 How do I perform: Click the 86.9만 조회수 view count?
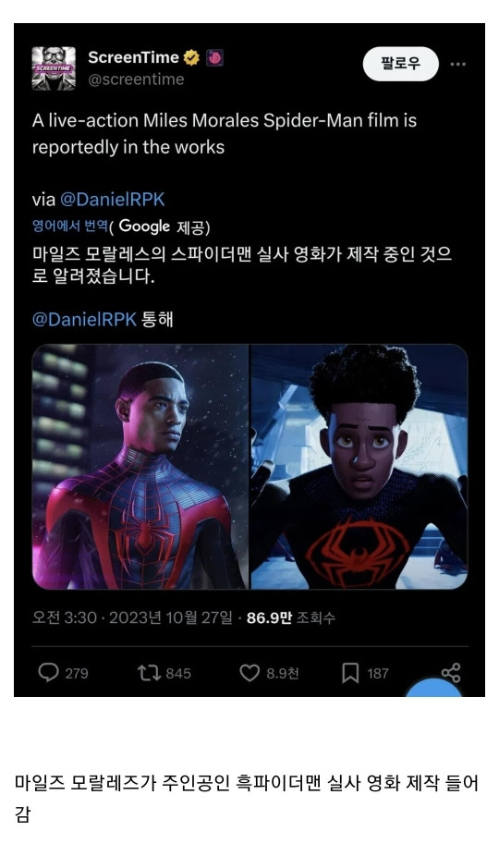tap(291, 617)
